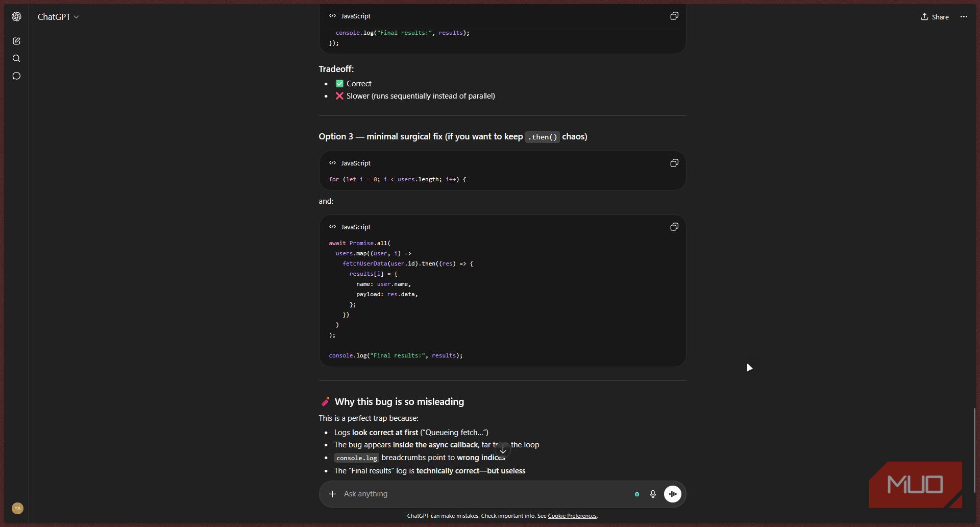Copy the Promise.all JavaScript code block
The height and width of the screenshot is (527, 980).
(x=674, y=227)
